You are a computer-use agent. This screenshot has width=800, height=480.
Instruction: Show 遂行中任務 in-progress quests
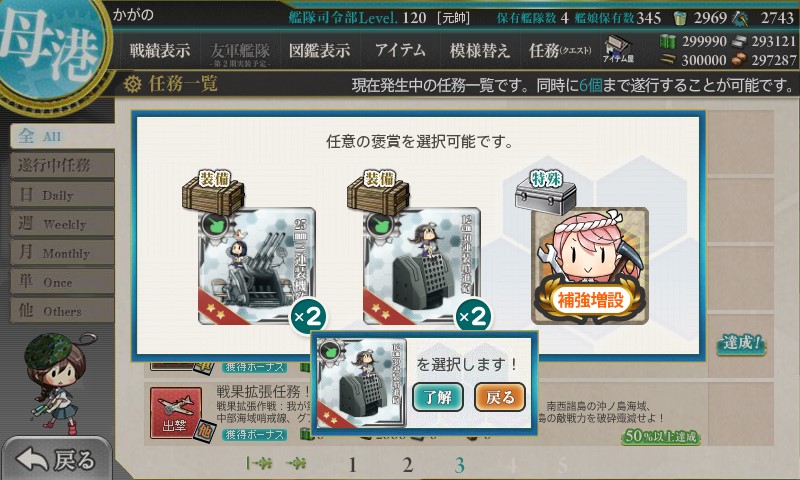coord(62,165)
